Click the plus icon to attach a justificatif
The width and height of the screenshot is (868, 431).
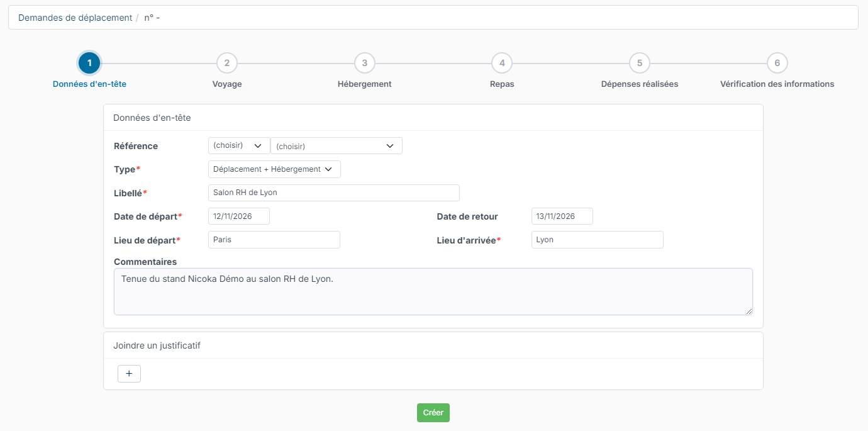[x=129, y=374]
